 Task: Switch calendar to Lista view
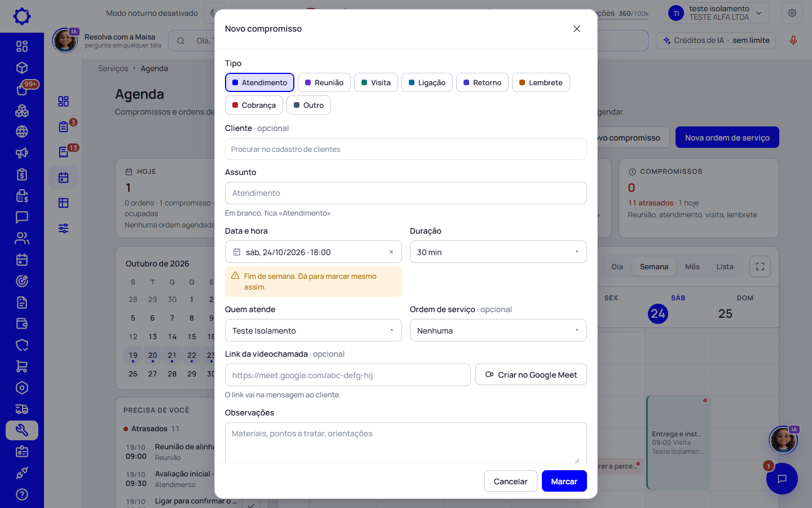[x=725, y=266]
